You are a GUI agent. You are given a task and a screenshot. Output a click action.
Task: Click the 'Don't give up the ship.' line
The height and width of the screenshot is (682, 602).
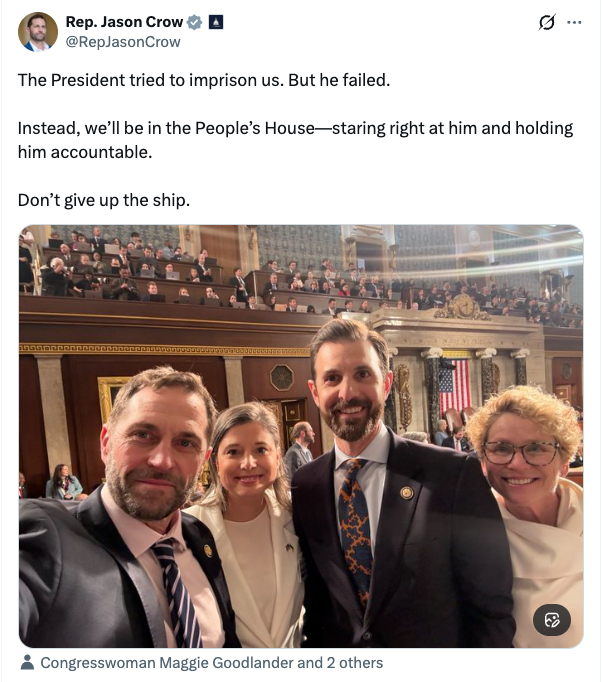click(104, 200)
